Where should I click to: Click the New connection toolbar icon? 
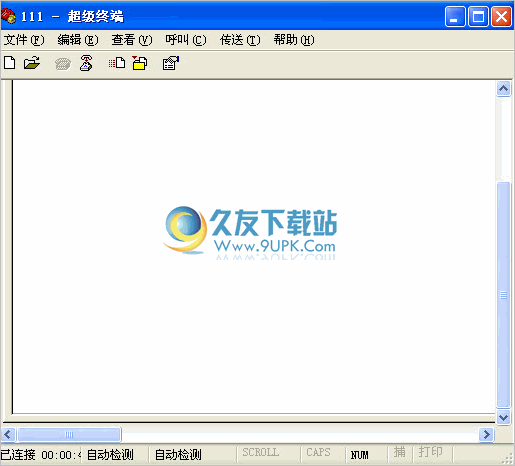click(x=10, y=63)
